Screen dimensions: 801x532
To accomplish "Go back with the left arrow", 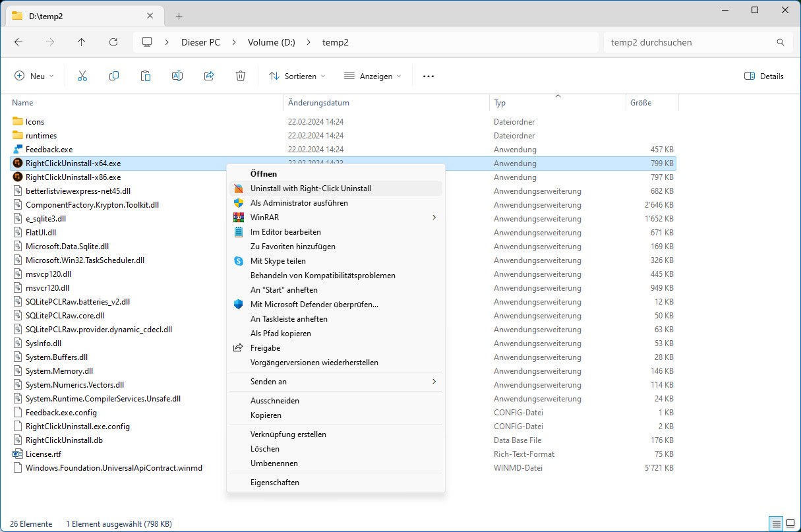I will 18,42.
